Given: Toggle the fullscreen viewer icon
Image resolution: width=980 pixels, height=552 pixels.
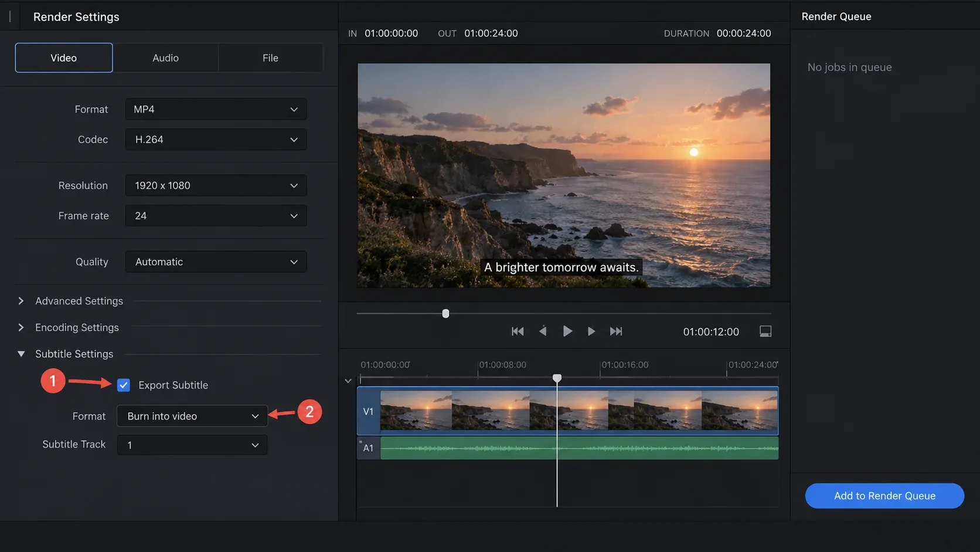Looking at the screenshot, I should (x=765, y=331).
